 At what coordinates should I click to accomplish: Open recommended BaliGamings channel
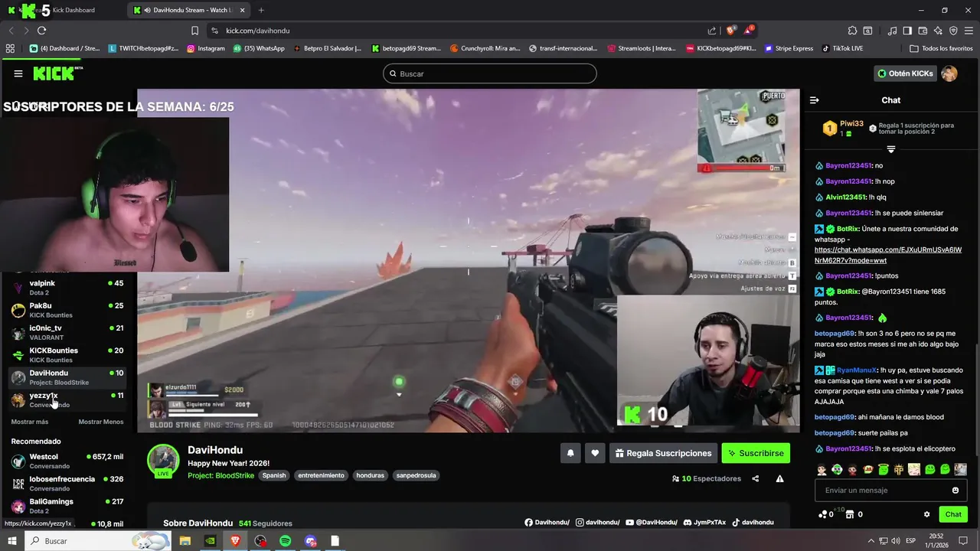(67, 506)
